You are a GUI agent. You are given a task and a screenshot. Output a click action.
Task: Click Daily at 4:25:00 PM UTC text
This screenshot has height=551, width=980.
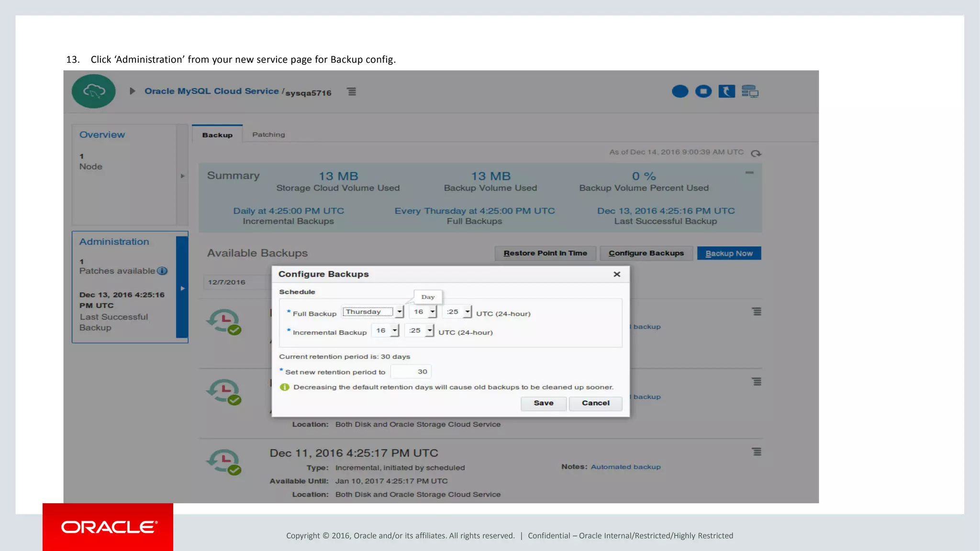289,211
